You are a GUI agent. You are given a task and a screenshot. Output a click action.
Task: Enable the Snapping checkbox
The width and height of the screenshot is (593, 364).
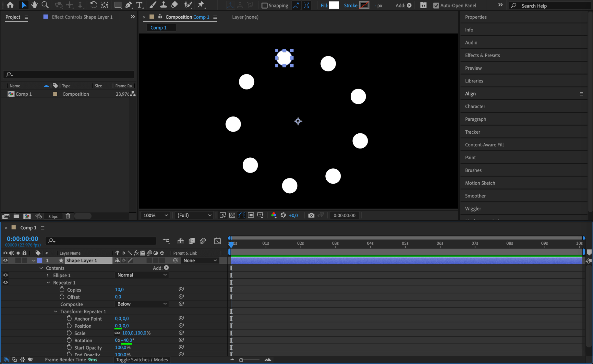(264, 6)
